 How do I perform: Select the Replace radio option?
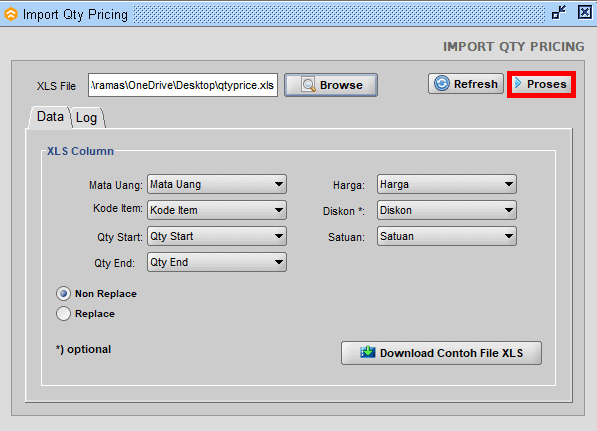(63, 314)
